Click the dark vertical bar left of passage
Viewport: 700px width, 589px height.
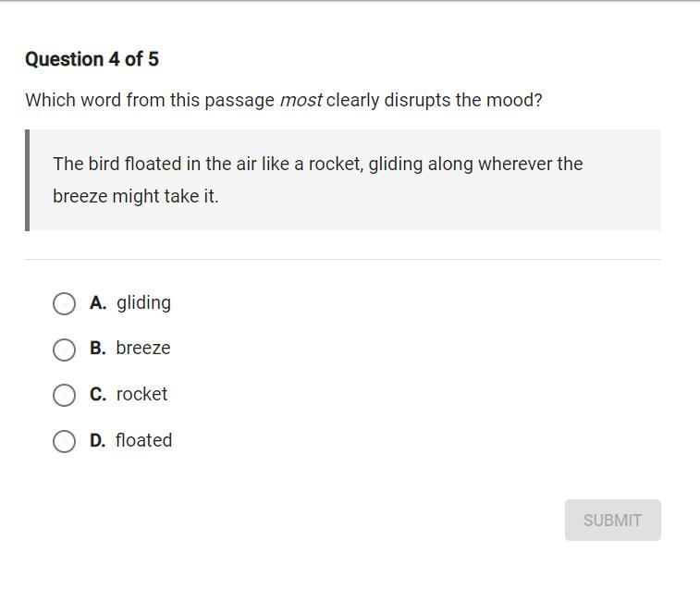(x=27, y=180)
